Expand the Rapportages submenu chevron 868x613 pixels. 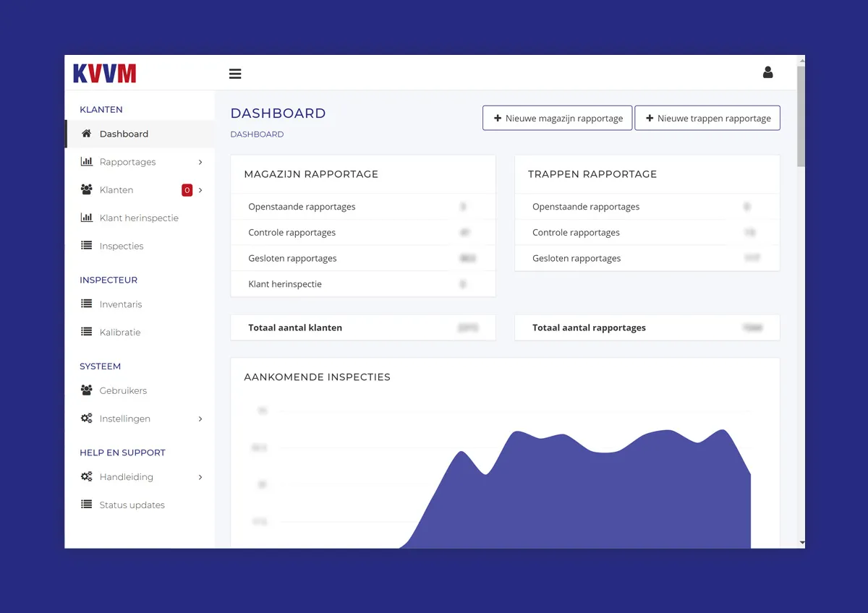pyautogui.click(x=201, y=161)
